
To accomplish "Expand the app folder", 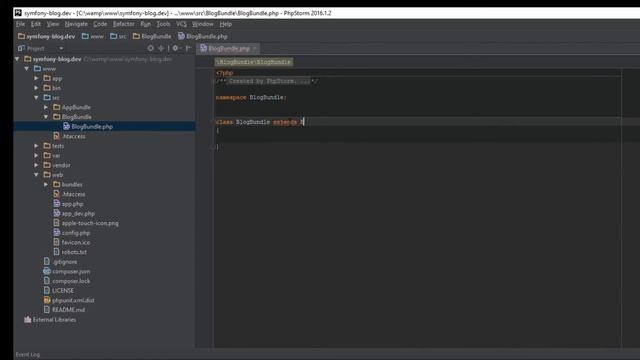I will point(36,78).
